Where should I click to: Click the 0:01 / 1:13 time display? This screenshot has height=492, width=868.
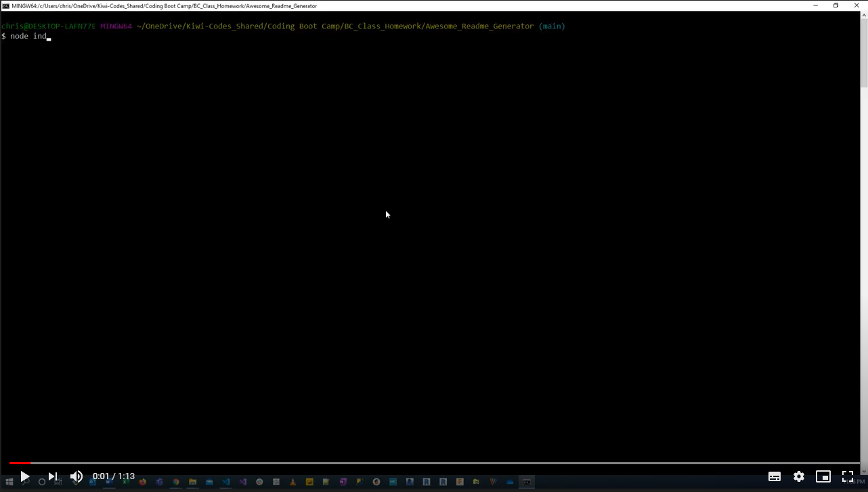pos(114,476)
